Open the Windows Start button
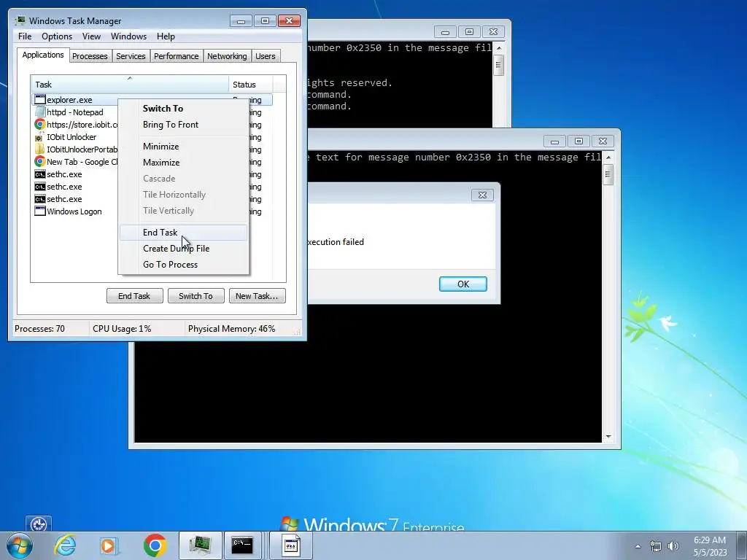747x560 pixels. tap(19, 545)
